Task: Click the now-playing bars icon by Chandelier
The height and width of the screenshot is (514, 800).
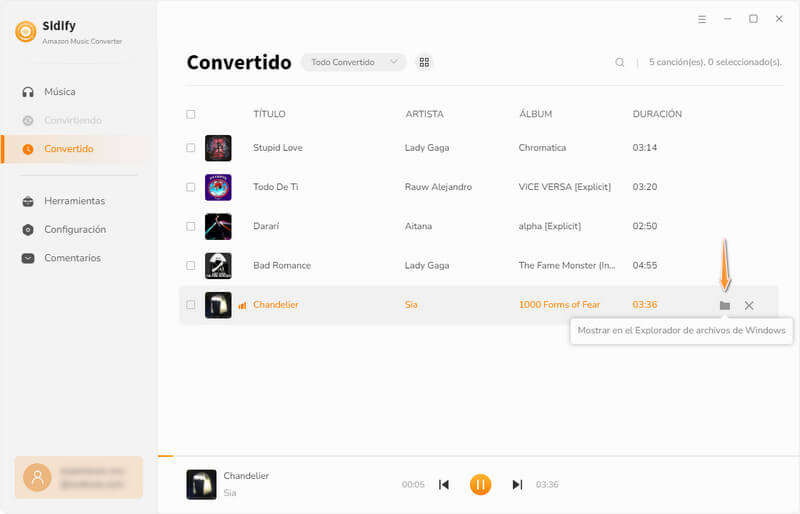Action: click(x=242, y=305)
